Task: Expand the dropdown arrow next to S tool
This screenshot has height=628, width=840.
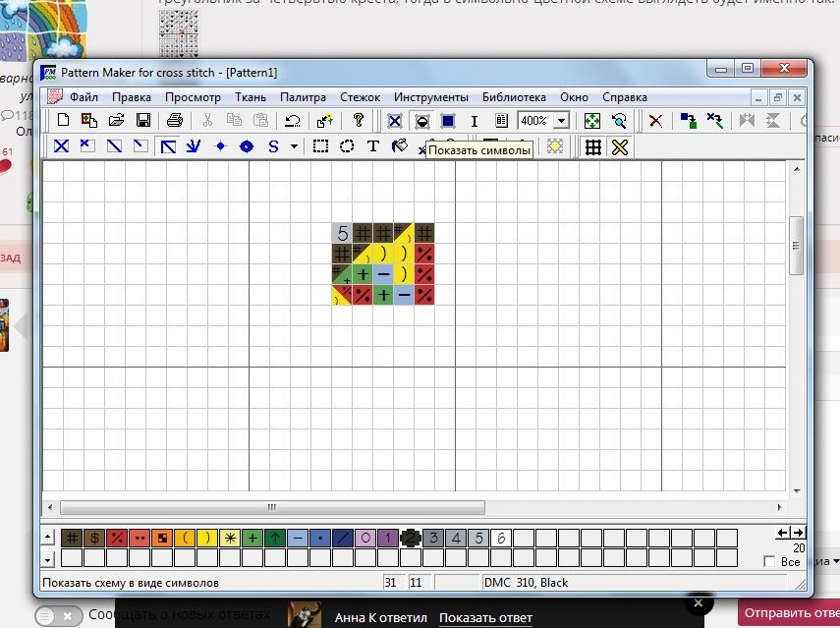Action: click(x=293, y=146)
